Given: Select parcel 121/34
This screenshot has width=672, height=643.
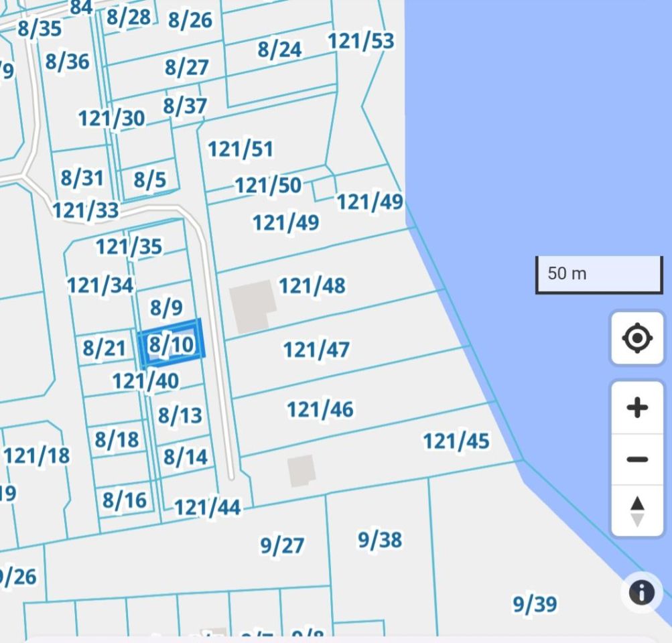Looking at the screenshot, I should (100, 285).
